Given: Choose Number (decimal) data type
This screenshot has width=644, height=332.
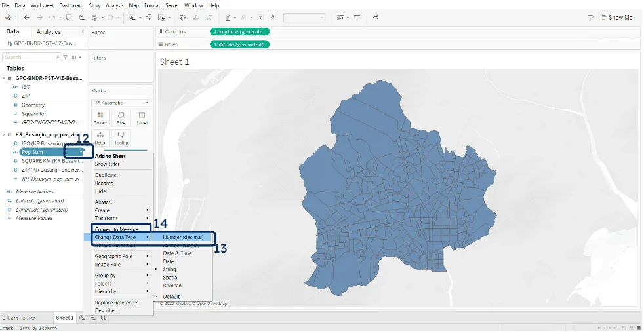Looking at the screenshot, I should click(183, 237).
